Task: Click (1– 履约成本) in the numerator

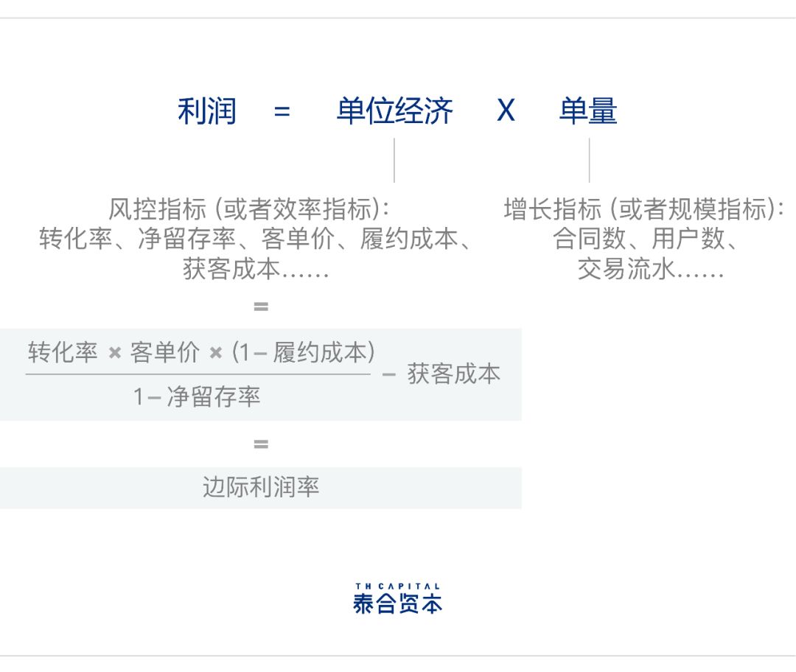Action: (304, 352)
